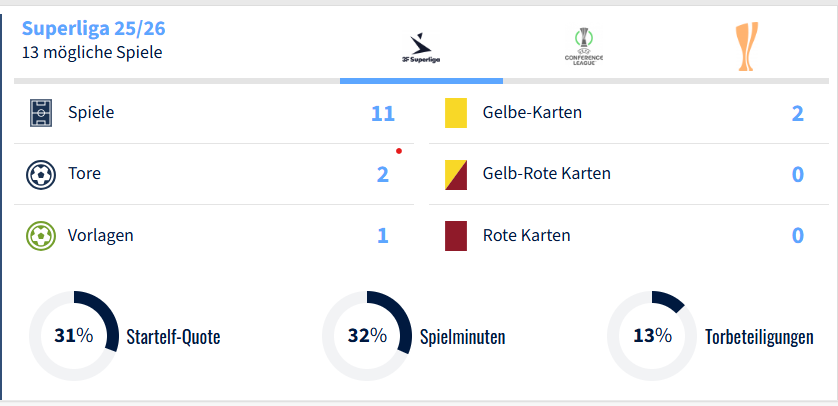Screen dimensions: 838x406
Task: Click the football pitch Spiele icon
Action: 41,113
